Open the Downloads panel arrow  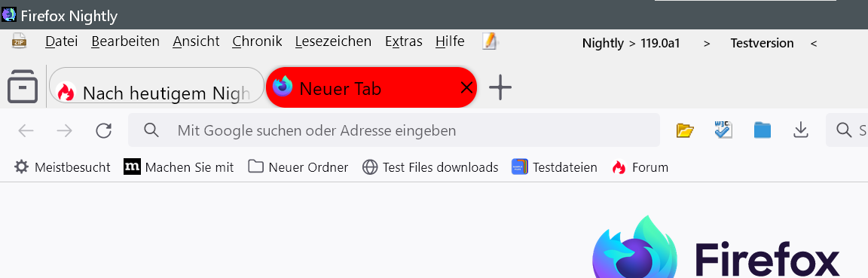tap(800, 130)
